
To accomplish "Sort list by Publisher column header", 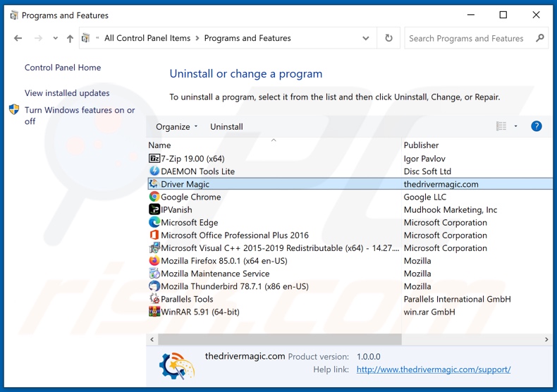I will [421, 145].
